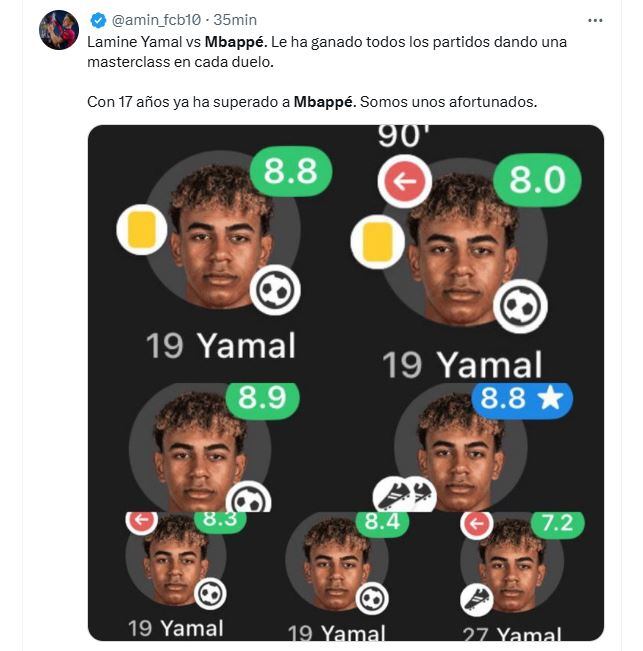Click the amin_fcb10 profile avatar

click(59, 30)
